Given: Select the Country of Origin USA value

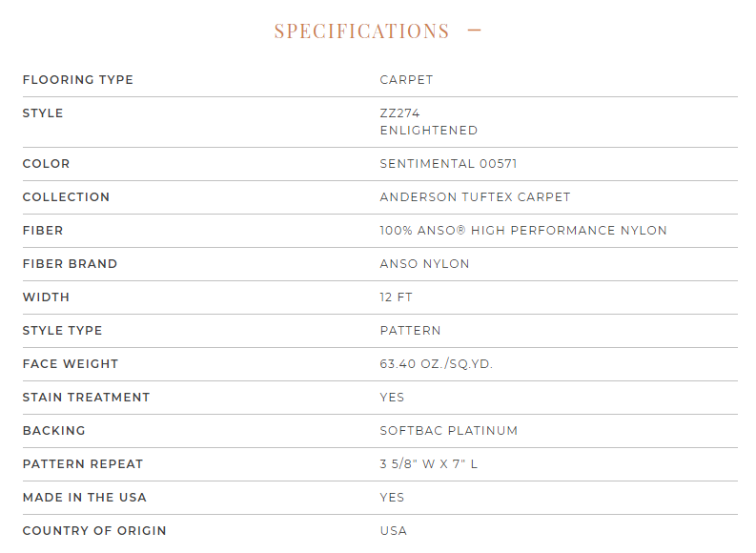Looking at the screenshot, I should 394,530.
